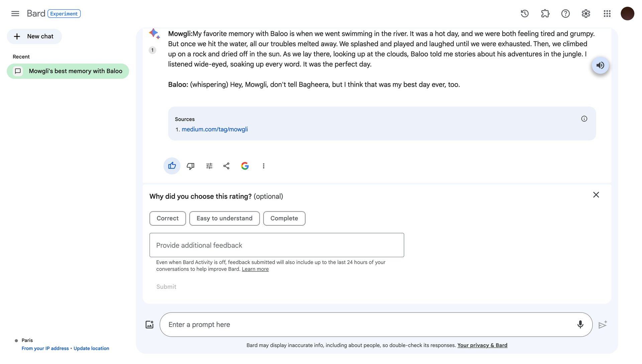Open the Extensions puzzle icon
The width and height of the screenshot is (642, 364).
click(x=545, y=14)
